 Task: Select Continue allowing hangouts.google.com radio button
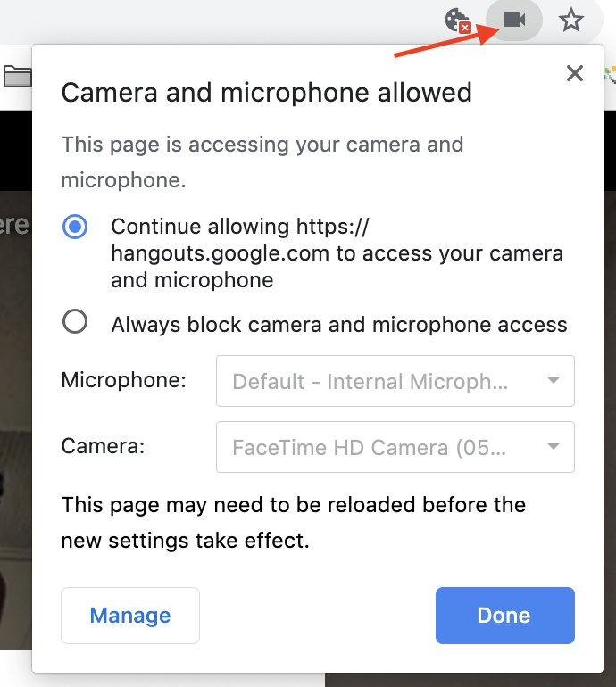tap(75, 227)
